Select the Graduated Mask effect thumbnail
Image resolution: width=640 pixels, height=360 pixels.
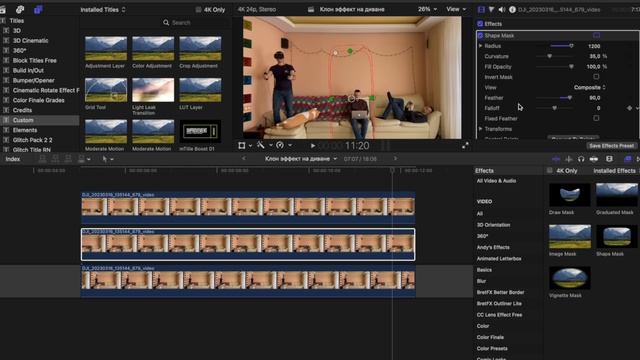[616, 195]
